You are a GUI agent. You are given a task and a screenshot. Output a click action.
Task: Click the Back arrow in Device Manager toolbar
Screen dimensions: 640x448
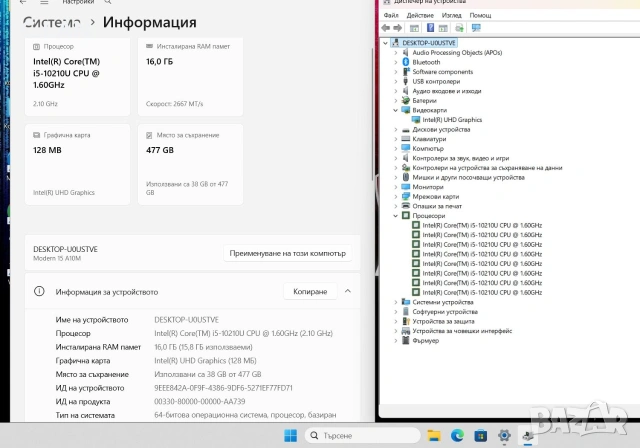coord(386,28)
